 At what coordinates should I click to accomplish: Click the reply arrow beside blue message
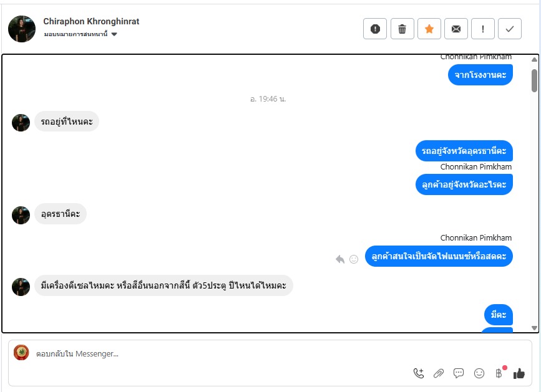click(340, 259)
